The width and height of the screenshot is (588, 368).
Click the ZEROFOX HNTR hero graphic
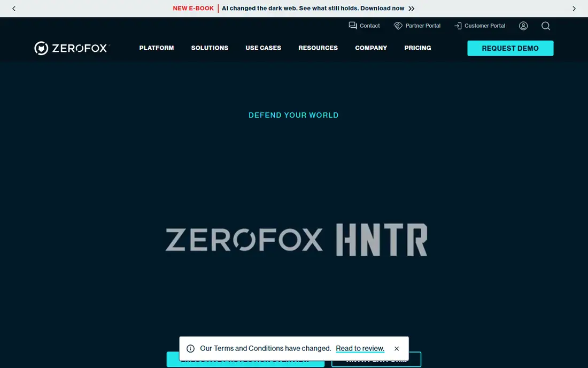[296, 240]
